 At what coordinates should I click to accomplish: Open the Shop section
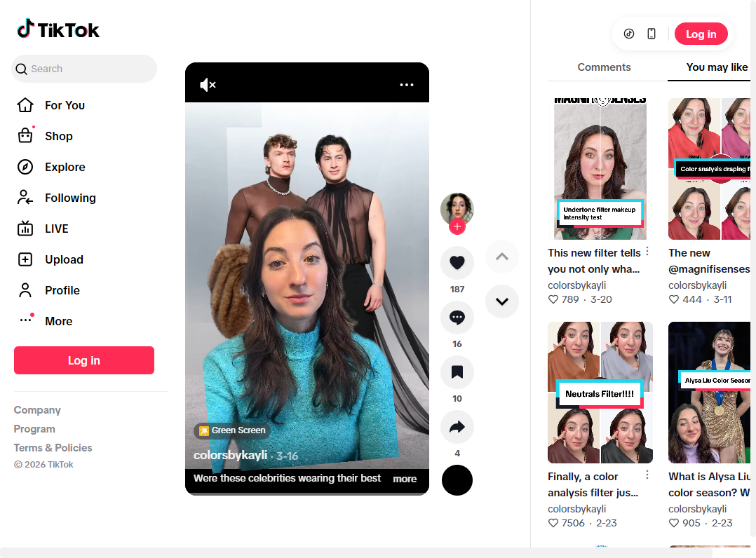[58, 136]
